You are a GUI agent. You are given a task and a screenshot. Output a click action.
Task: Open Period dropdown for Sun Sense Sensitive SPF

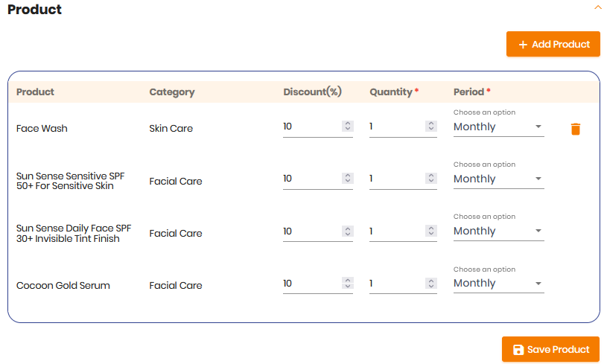[x=498, y=179]
